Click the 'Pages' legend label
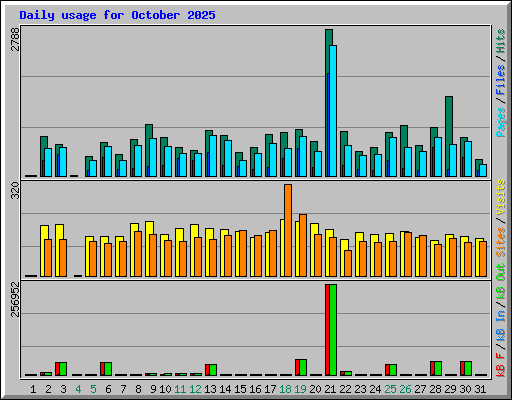 pos(501,122)
